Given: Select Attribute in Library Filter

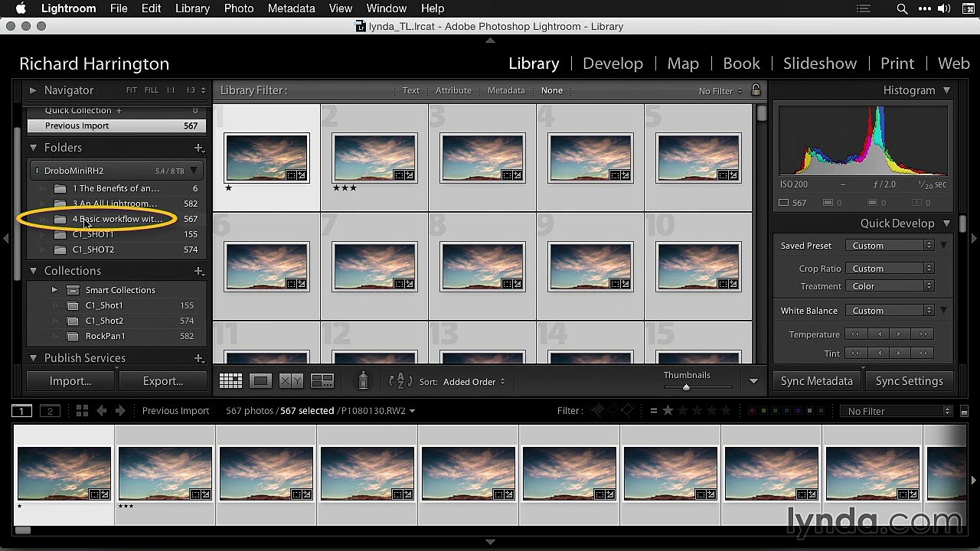Looking at the screenshot, I should pos(453,90).
